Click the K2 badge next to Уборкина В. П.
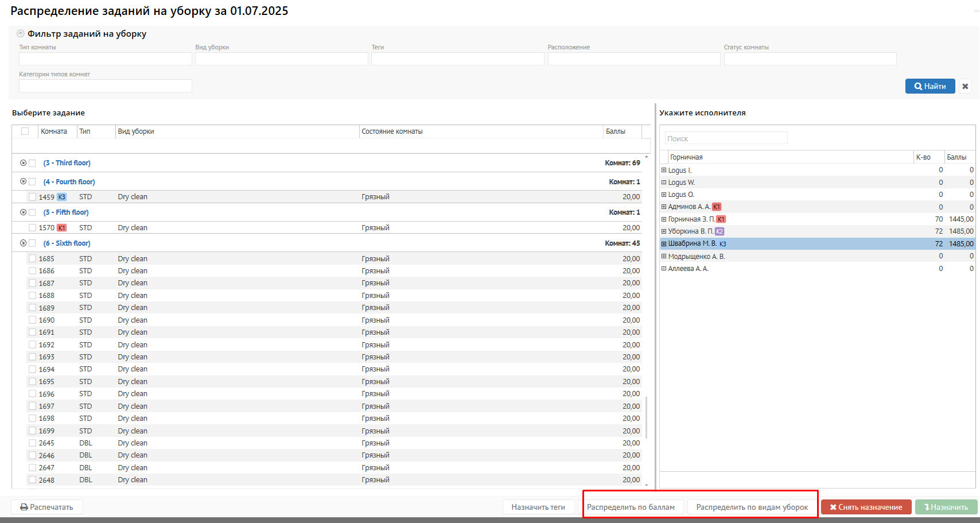This screenshot has height=523, width=980. point(719,231)
